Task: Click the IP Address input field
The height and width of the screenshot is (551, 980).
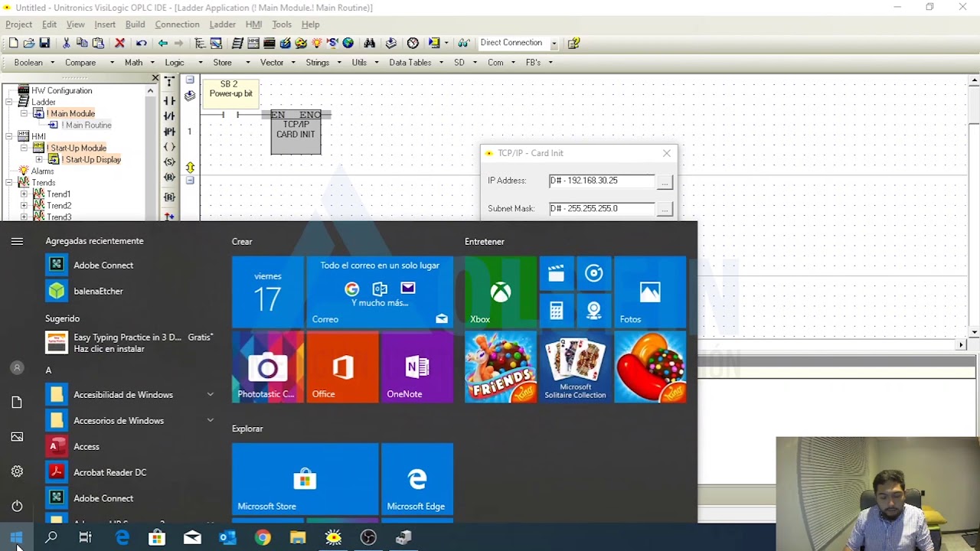Action: (602, 181)
